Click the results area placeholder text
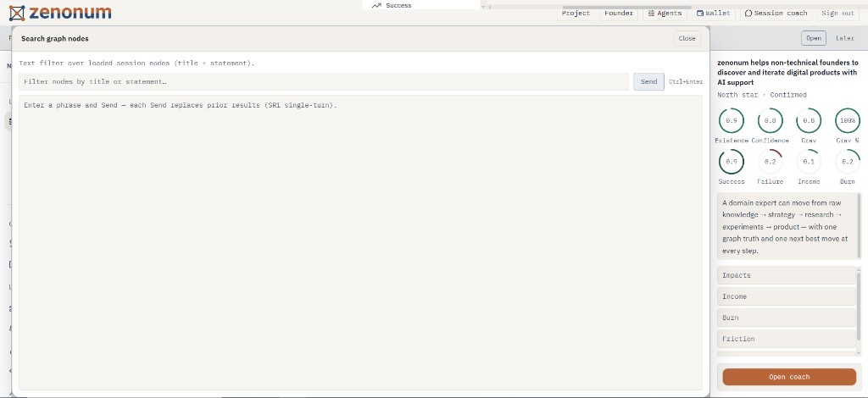The width and height of the screenshot is (868, 398). (181, 105)
